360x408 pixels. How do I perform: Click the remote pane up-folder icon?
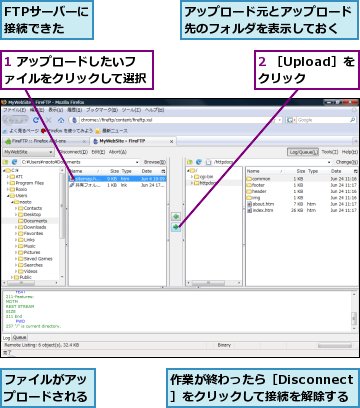(x=190, y=162)
